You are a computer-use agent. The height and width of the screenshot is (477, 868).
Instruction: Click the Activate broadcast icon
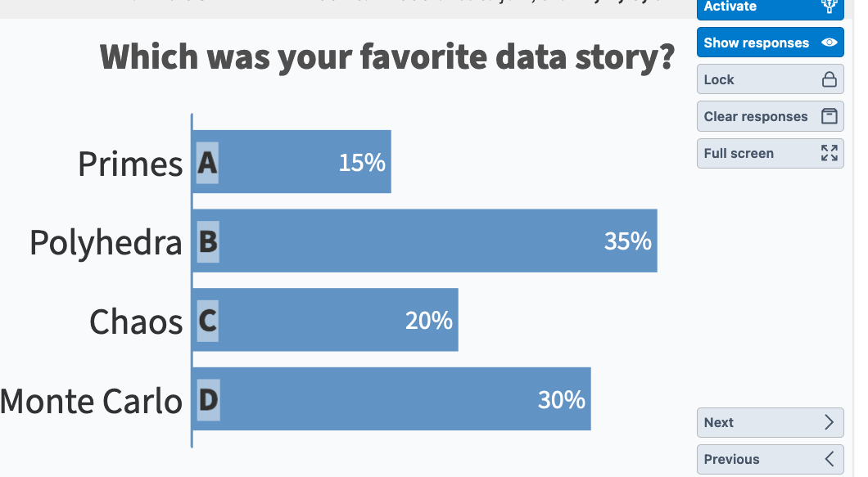(x=830, y=7)
